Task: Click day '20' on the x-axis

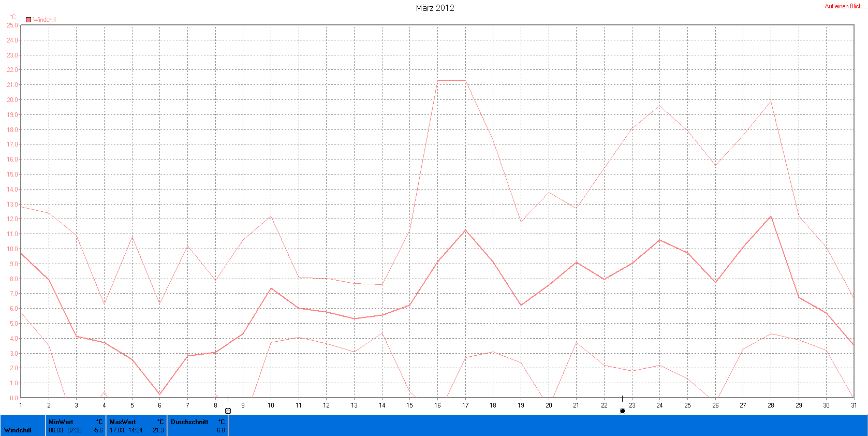Action: point(549,405)
